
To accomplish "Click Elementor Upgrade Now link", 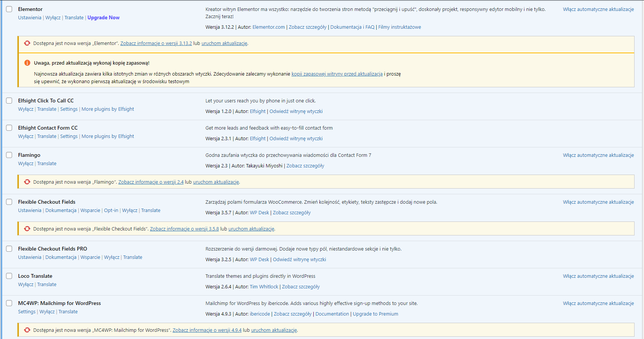I will click(103, 17).
